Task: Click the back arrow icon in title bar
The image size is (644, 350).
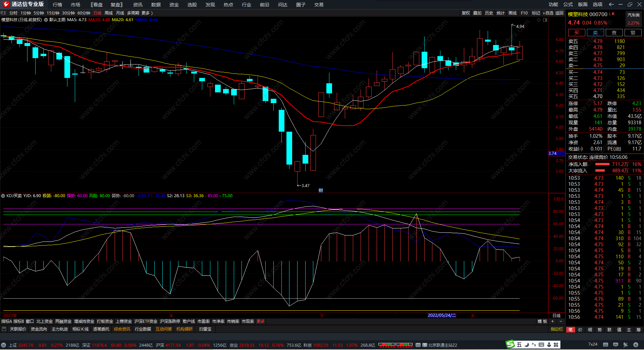Action: click(611, 4)
